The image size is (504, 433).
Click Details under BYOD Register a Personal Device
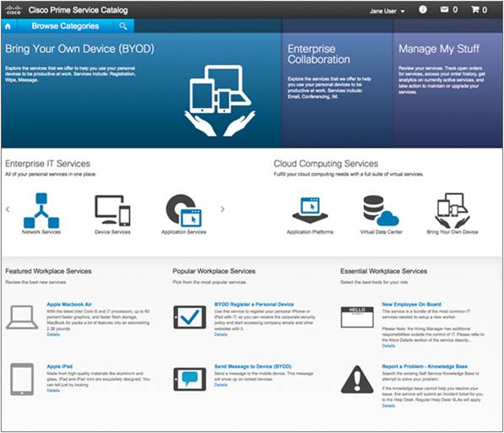(x=221, y=334)
